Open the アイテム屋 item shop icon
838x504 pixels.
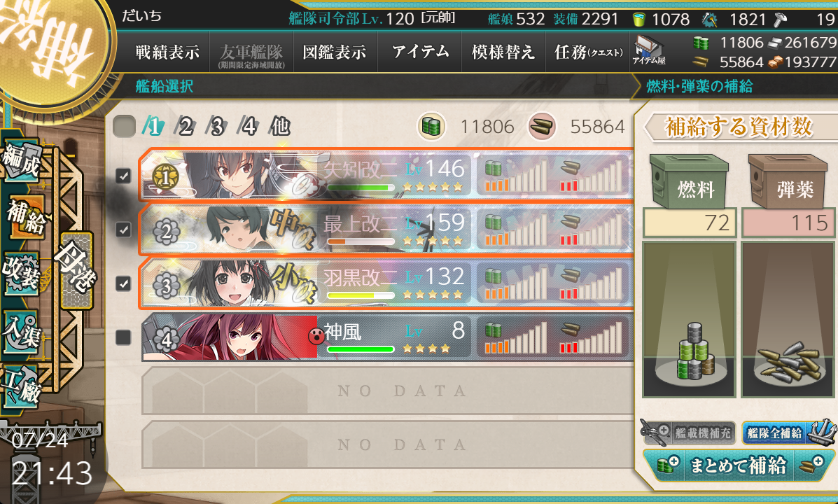(x=649, y=50)
